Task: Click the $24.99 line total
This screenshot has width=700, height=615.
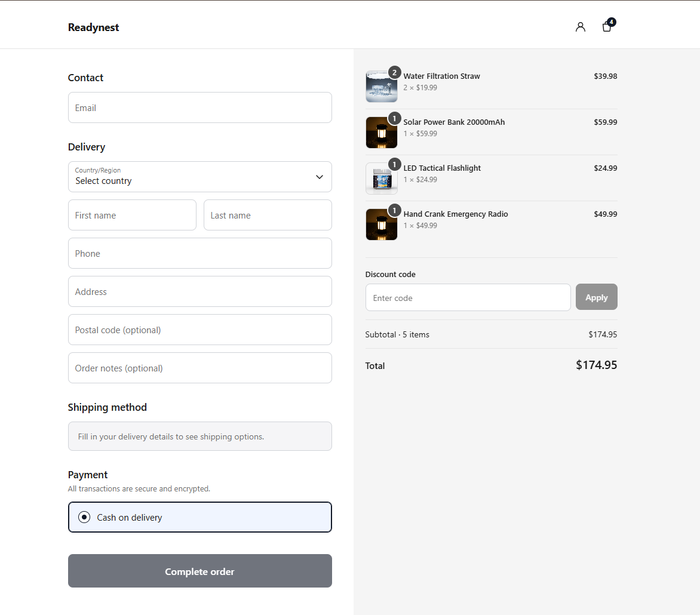Action: click(x=606, y=168)
